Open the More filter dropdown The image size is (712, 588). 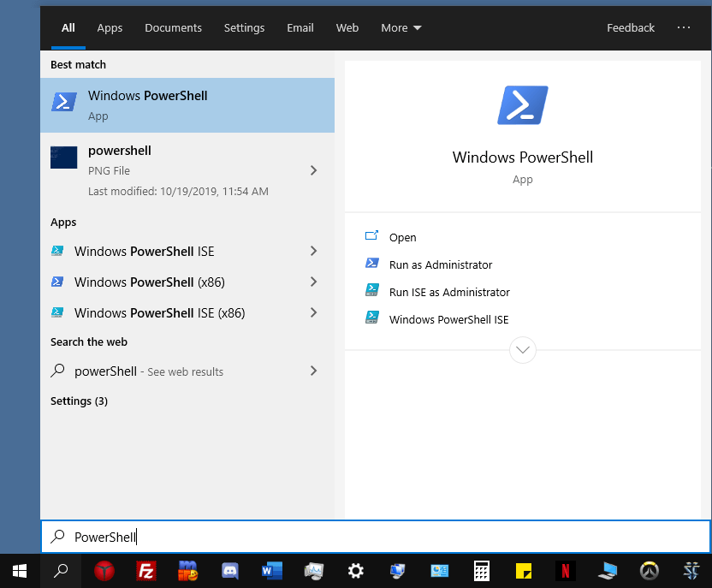point(401,28)
